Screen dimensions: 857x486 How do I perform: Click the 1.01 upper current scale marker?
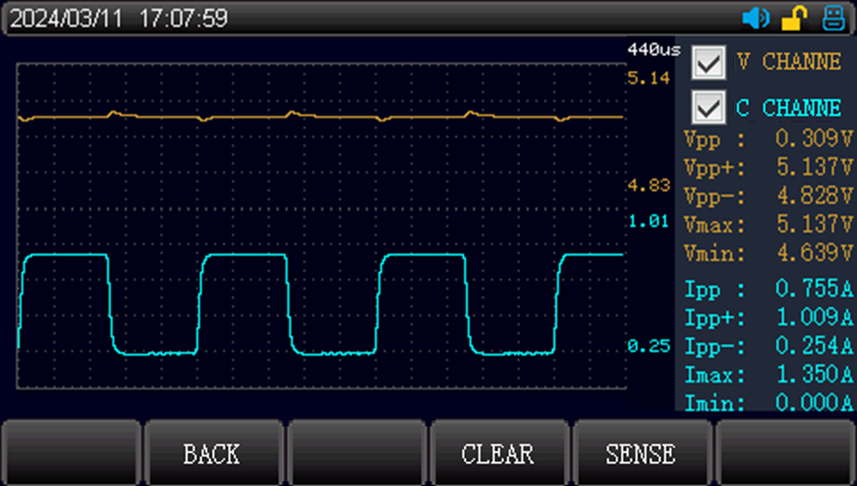pos(648,221)
